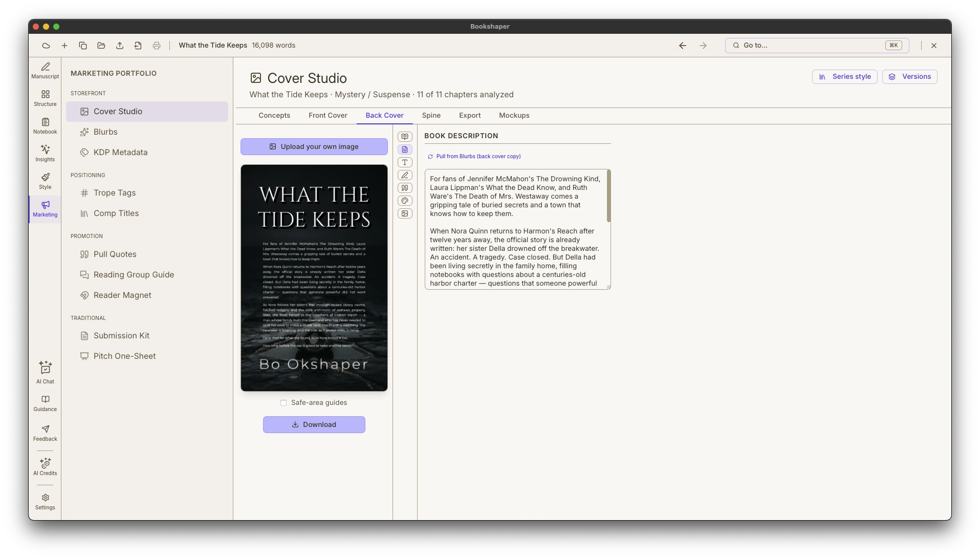Open the Versions panel
The height and width of the screenshot is (558, 980).
(910, 77)
